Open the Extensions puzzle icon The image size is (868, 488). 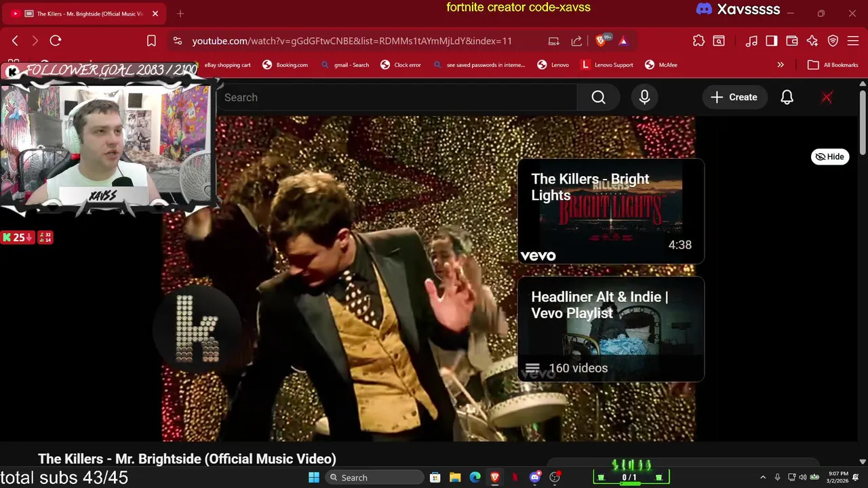point(698,41)
